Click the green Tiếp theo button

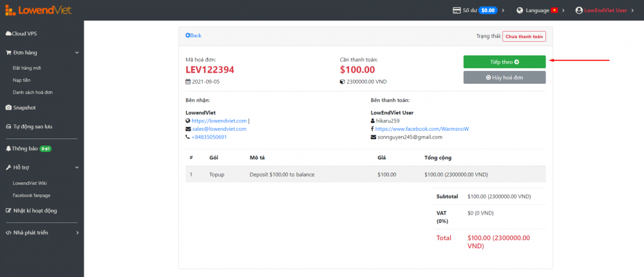(504, 62)
